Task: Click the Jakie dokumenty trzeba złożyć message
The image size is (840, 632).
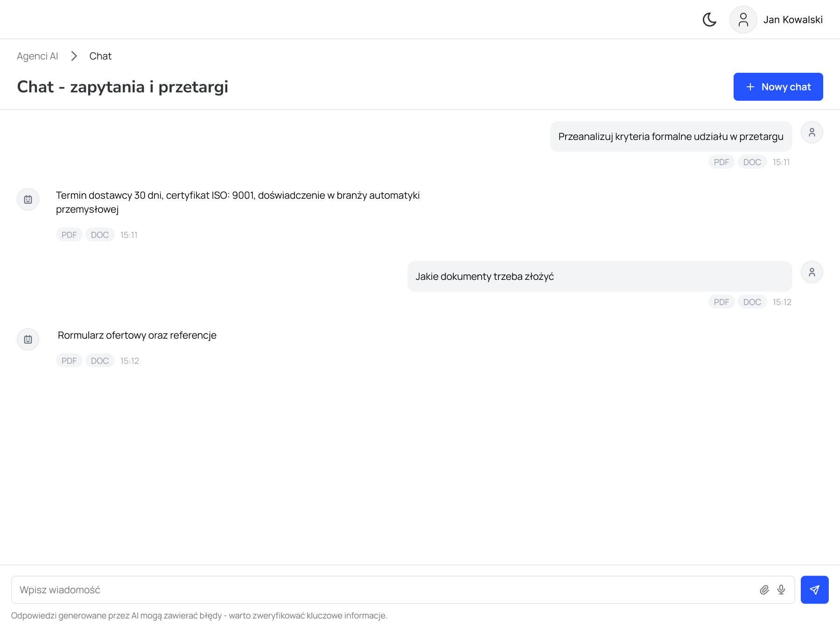Action: (x=600, y=276)
